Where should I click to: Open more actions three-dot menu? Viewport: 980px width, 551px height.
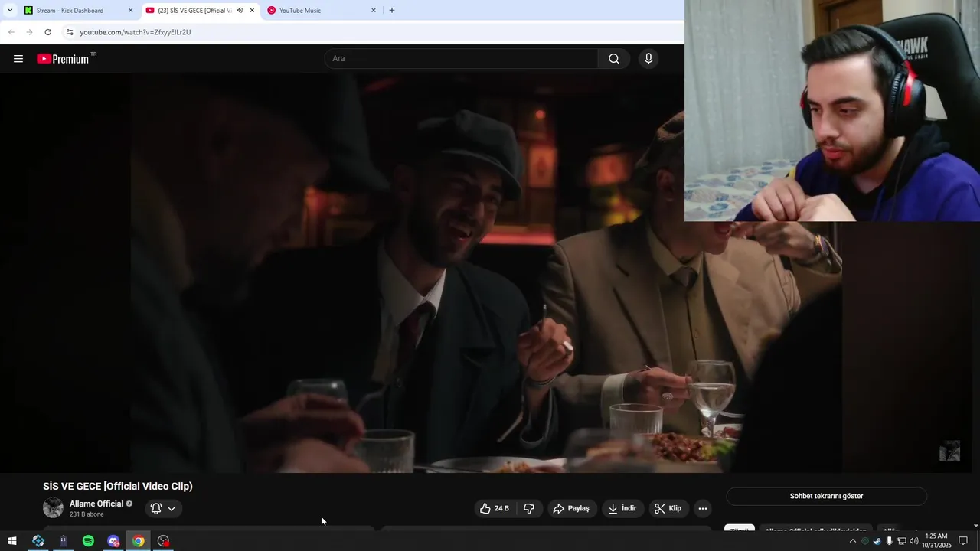703,508
